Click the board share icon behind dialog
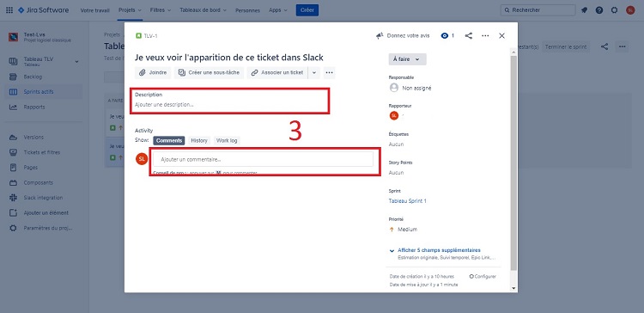The height and width of the screenshot is (313, 644). tap(605, 47)
